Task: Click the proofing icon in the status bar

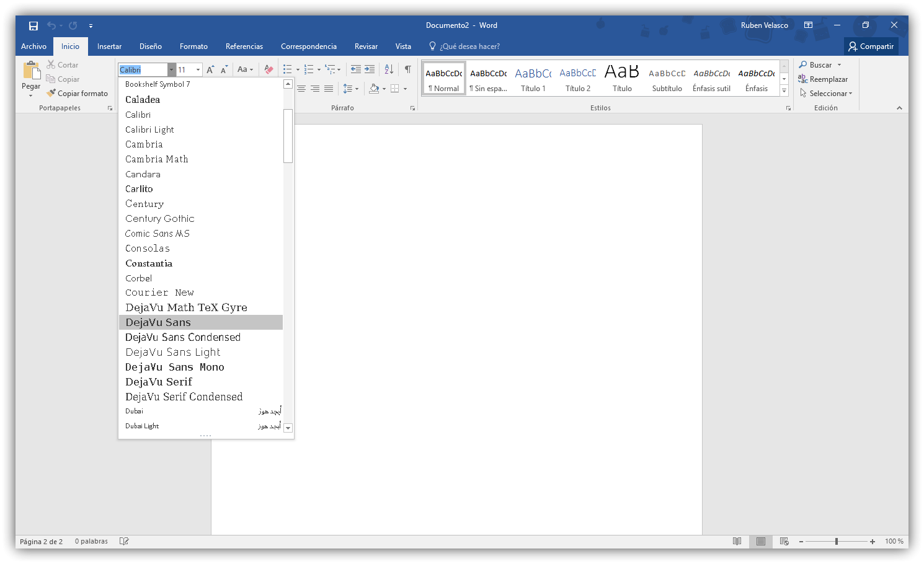Action: (x=124, y=541)
